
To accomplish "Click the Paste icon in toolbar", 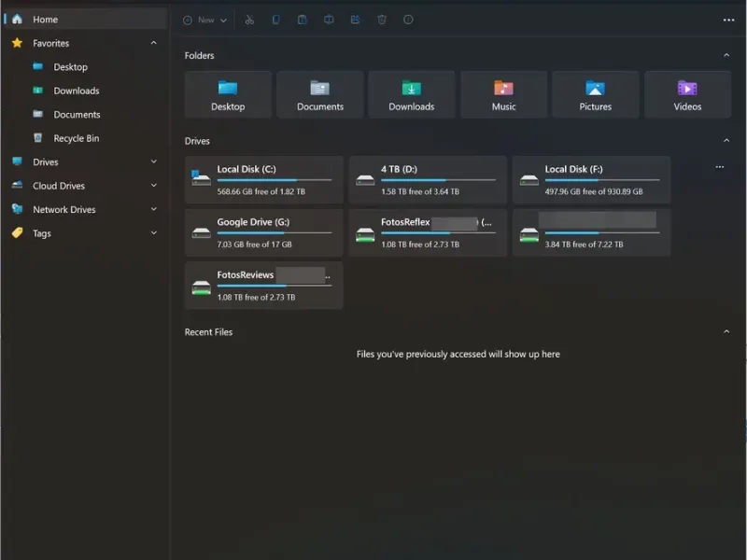I will click(303, 20).
